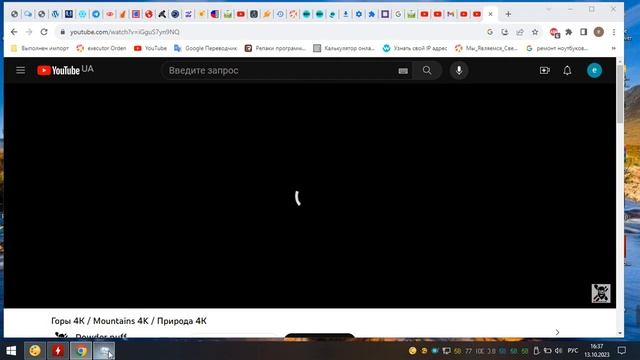Viewport: 640px width, 360px height.
Task: Open the YouTube bookmark in bookmarks bar
Action: click(x=151, y=48)
